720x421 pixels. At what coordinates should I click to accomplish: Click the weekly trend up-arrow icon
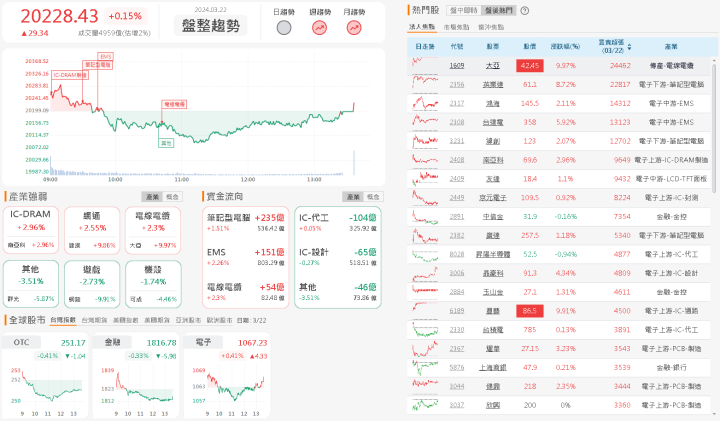tap(320, 28)
